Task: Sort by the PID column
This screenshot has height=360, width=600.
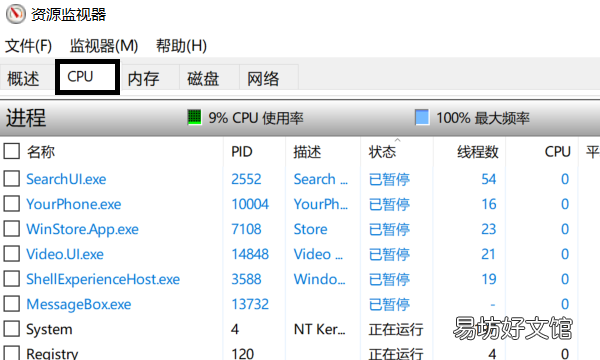Action: pyautogui.click(x=242, y=152)
